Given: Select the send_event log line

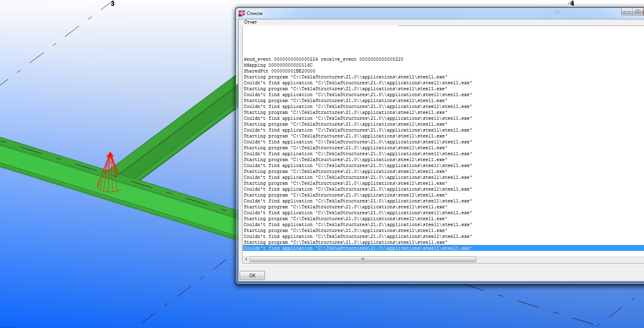Looking at the screenshot, I should [x=323, y=59].
